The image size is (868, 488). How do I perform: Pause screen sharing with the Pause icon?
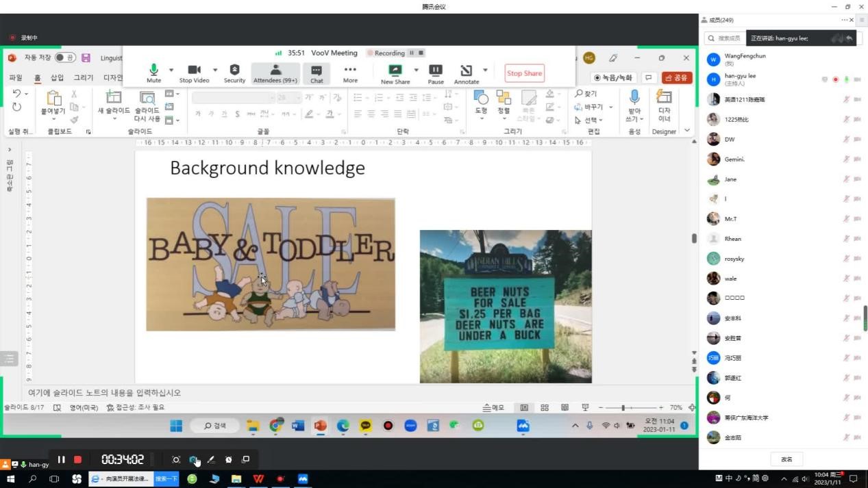pos(436,70)
